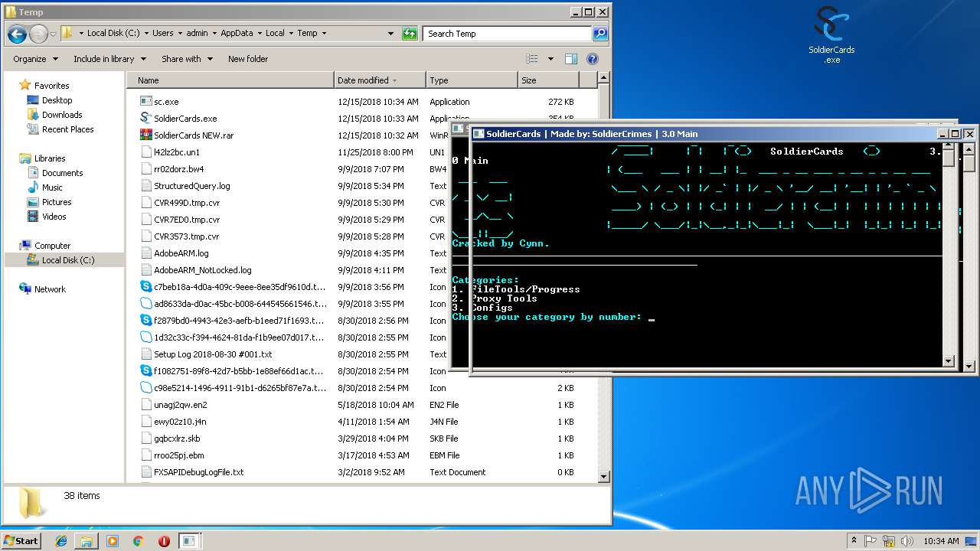Image resolution: width=980 pixels, height=551 pixels.
Task: Open Internet Explorer from the taskbar
Action: [61, 541]
